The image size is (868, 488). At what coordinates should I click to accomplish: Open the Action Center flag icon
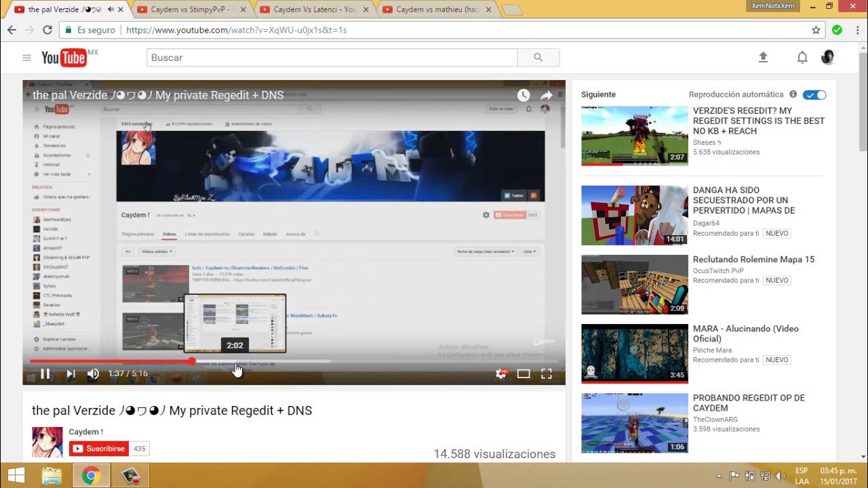point(734,476)
